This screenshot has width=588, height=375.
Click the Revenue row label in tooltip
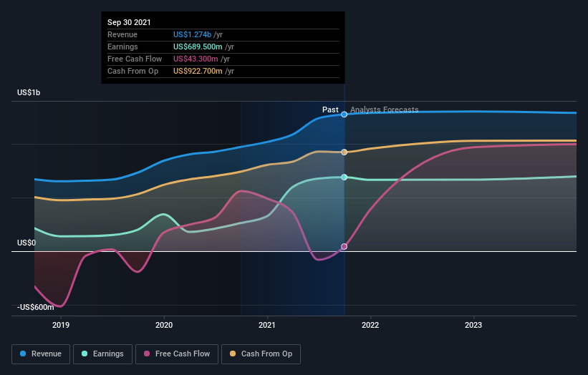click(x=122, y=34)
